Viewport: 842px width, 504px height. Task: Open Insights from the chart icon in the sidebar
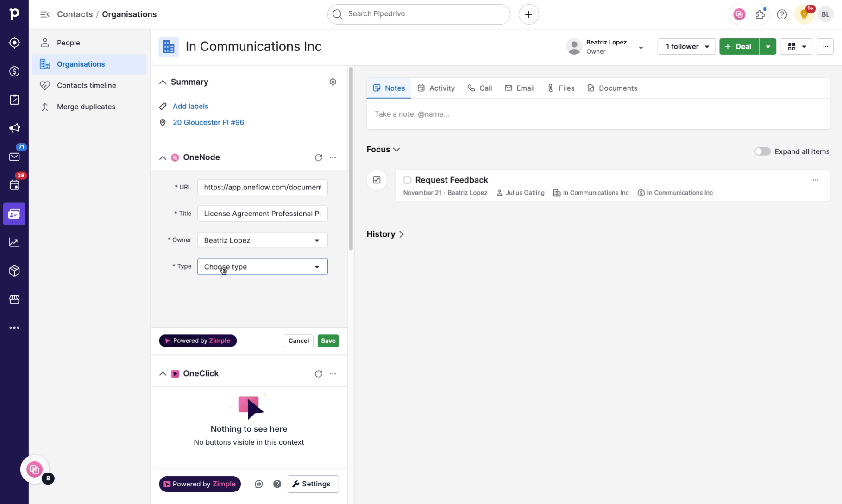click(14, 242)
